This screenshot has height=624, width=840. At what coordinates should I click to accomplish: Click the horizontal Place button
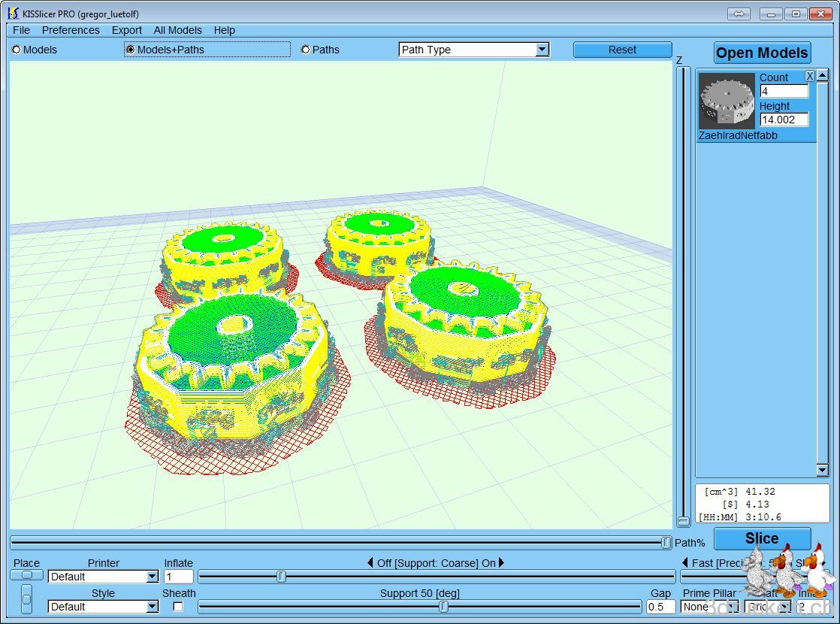pos(26,575)
